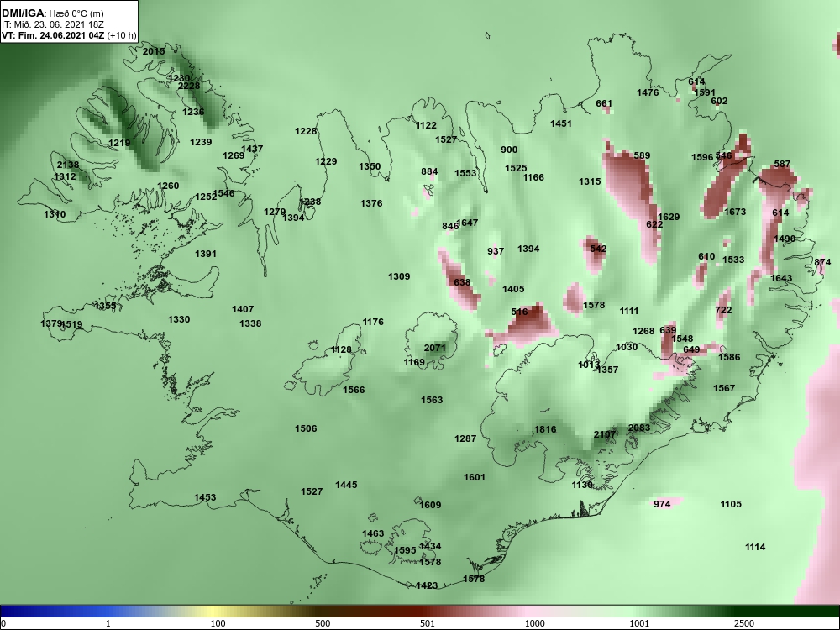Click the '1451' height label
Image resolution: width=840 pixels, height=630 pixels.
[x=561, y=123]
